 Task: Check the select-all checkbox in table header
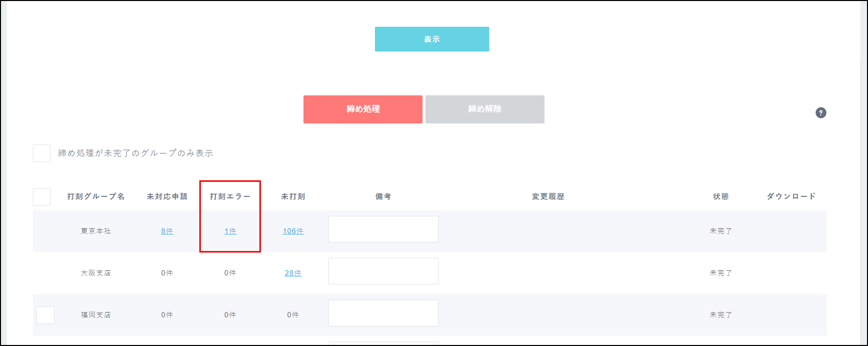(x=41, y=196)
